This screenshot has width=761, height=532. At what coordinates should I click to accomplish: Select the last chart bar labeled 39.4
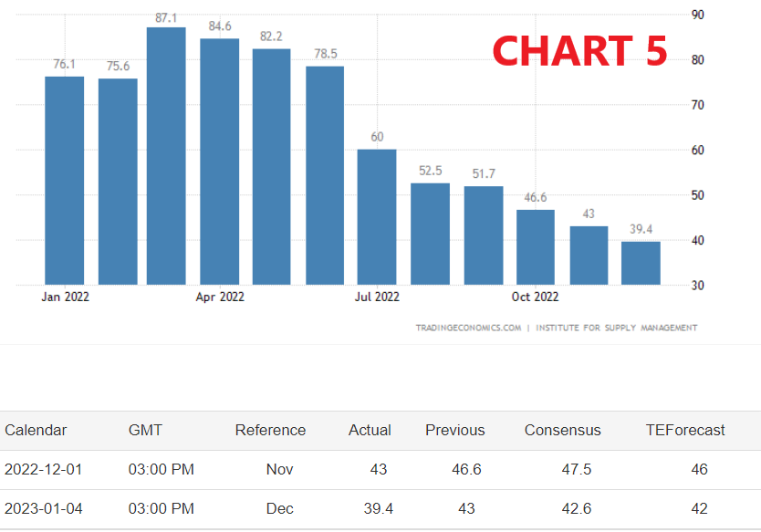point(641,263)
